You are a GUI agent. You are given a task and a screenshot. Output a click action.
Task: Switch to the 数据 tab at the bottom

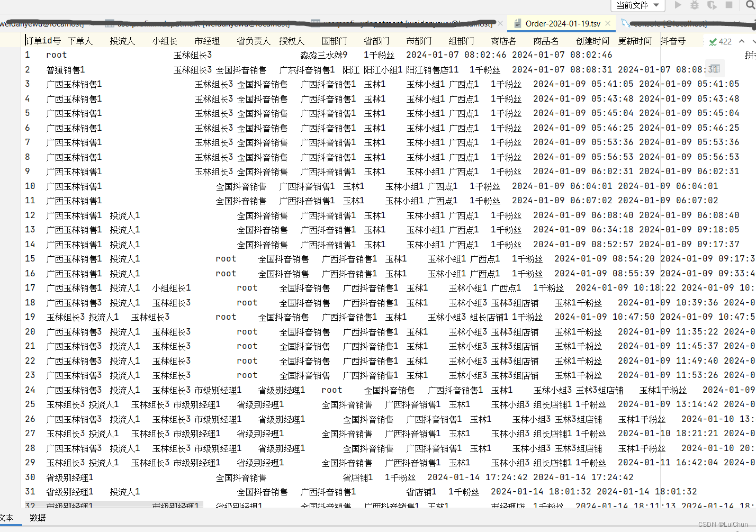click(37, 518)
